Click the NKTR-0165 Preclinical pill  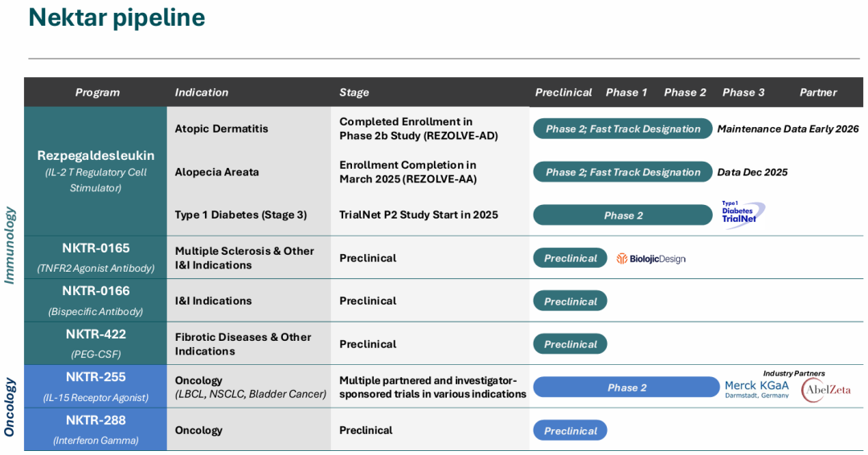(x=570, y=259)
